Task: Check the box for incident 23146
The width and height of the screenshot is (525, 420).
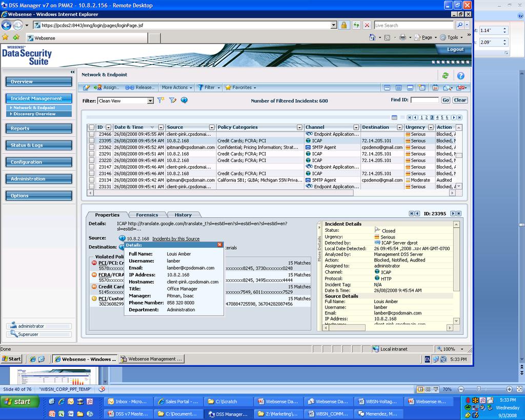Action: [x=91, y=173]
